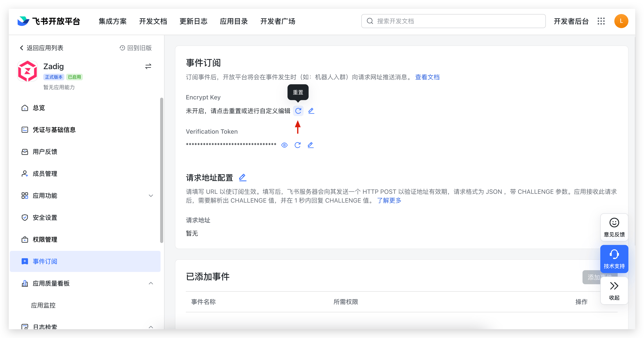Click the app switch arrows beside Zadig
This screenshot has width=644, height=338.
click(148, 66)
